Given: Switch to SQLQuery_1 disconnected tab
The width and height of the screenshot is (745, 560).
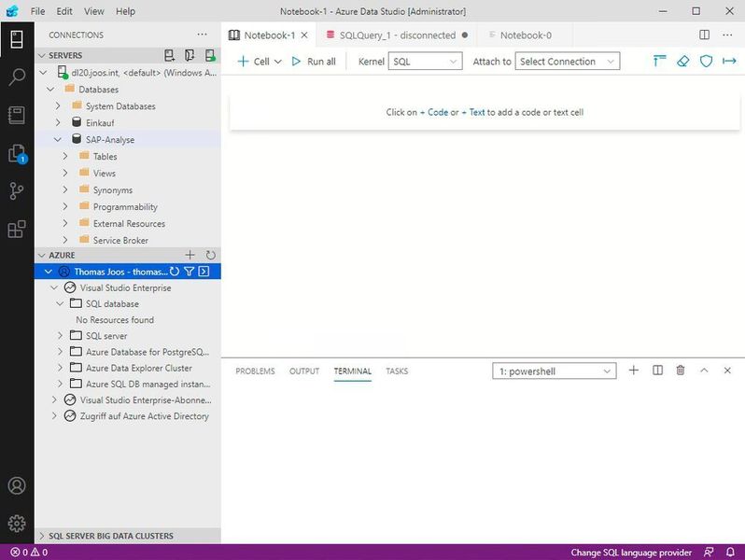Looking at the screenshot, I should pos(396,35).
